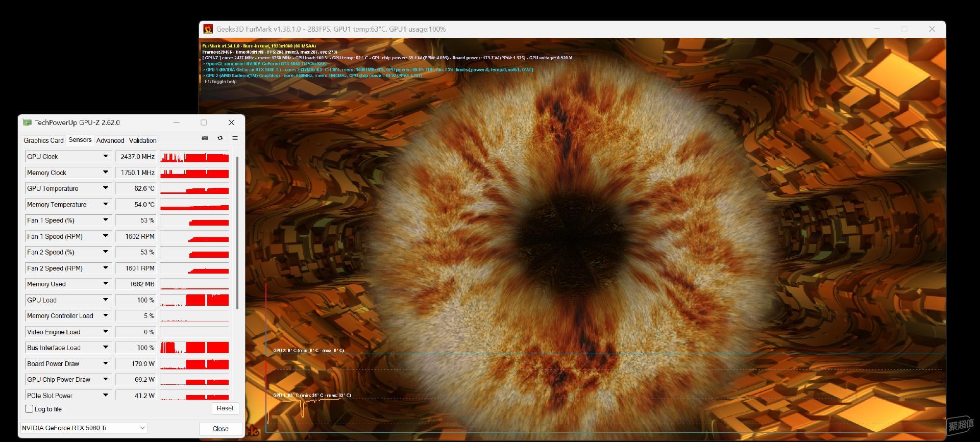Screen dimensions: 980x442
Task: Open the PCIe Slot Power dropdown
Action: 106,396
